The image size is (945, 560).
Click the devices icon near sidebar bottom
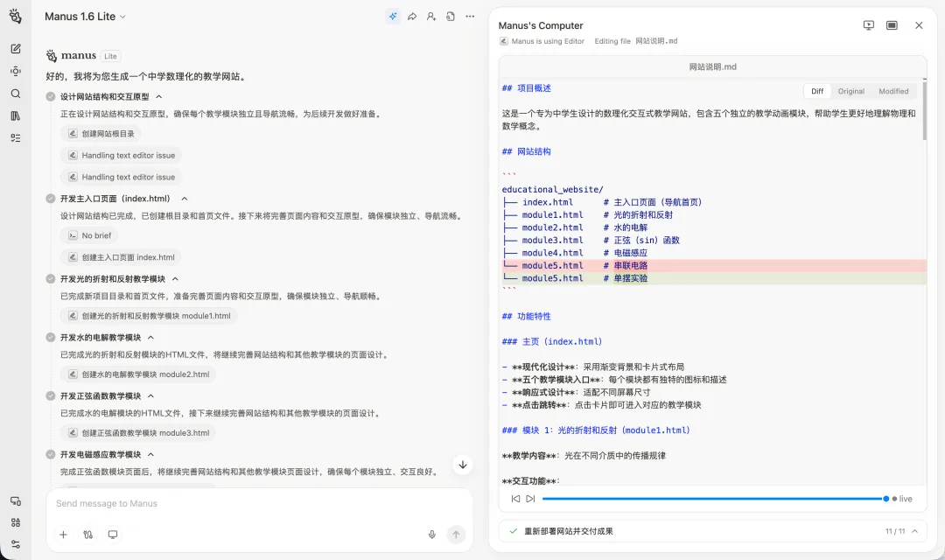tap(16, 500)
